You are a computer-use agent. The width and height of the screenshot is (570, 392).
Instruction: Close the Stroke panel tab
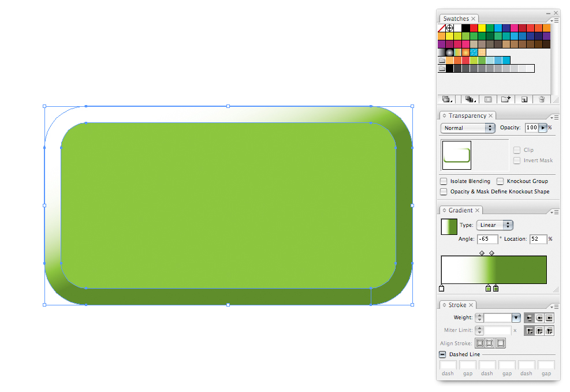471,305
